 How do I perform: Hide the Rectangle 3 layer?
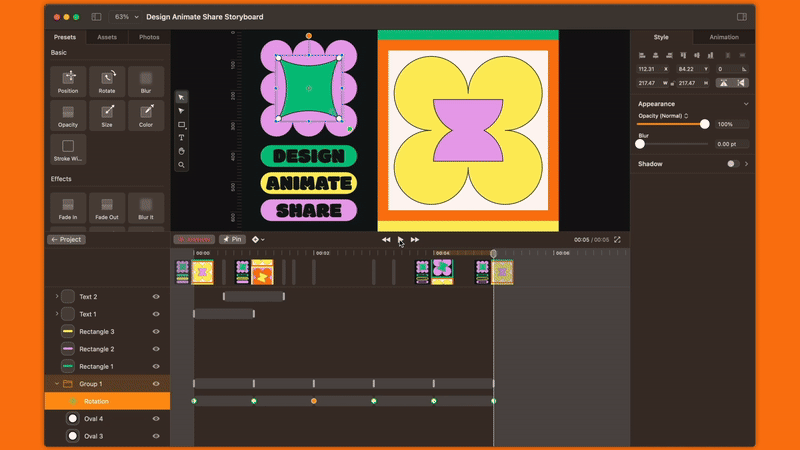156,332
